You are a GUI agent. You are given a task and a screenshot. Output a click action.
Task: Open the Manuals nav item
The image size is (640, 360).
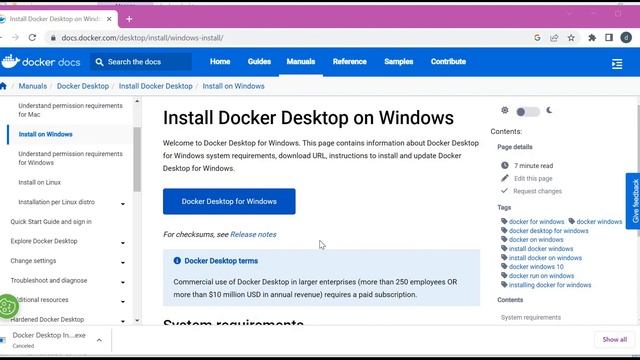[301, 62]
